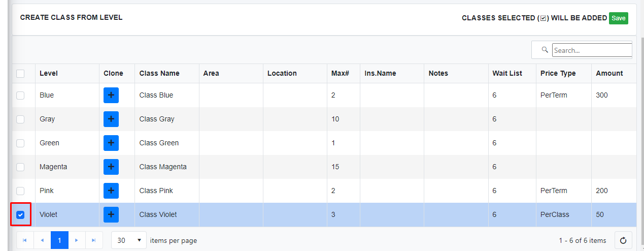Screen dimensions: 644x251
Task: Sort by Price Type column header
Action: click(558, 73)
